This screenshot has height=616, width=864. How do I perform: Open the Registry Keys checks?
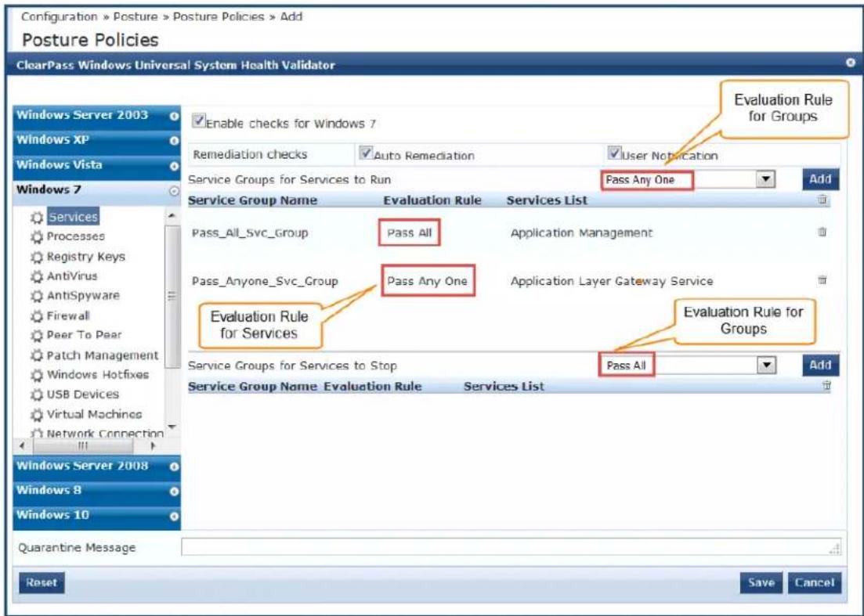pos(86,257)
